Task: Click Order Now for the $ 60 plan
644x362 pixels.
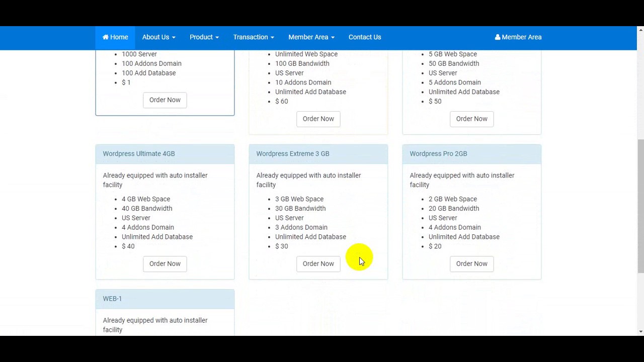Action: tap(318, 119)
